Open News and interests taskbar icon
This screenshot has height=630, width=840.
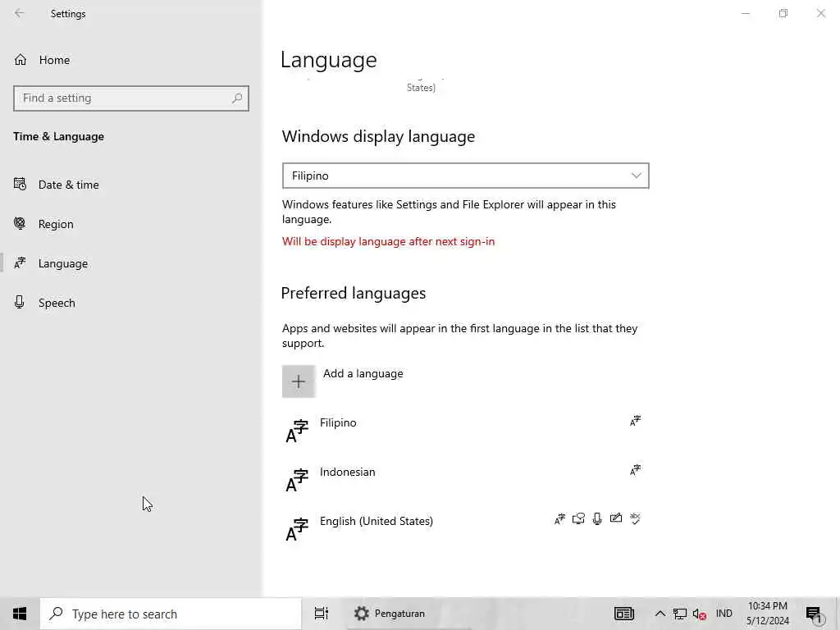tap(624, 614)
